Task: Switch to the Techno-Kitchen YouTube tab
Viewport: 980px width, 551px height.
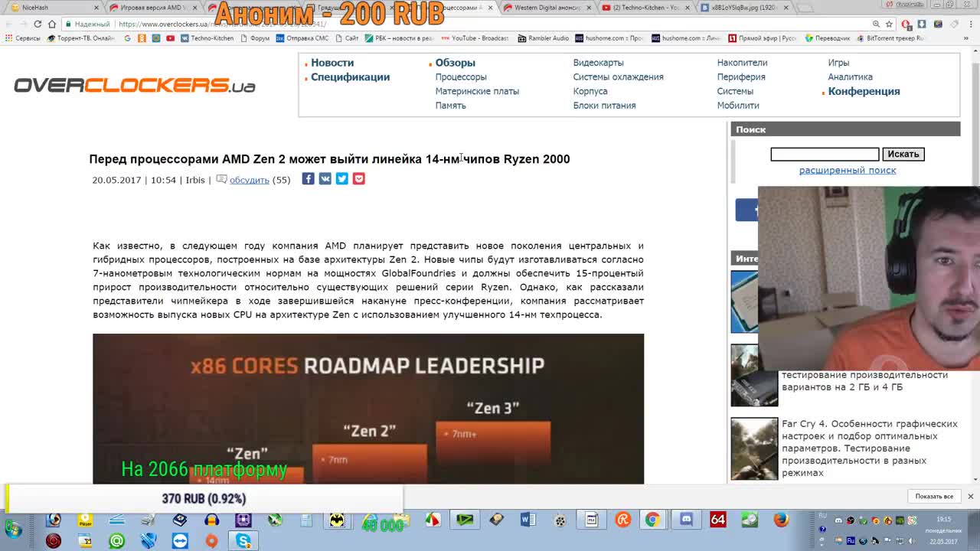Action: pyautogui.click(x=645, y=8)
